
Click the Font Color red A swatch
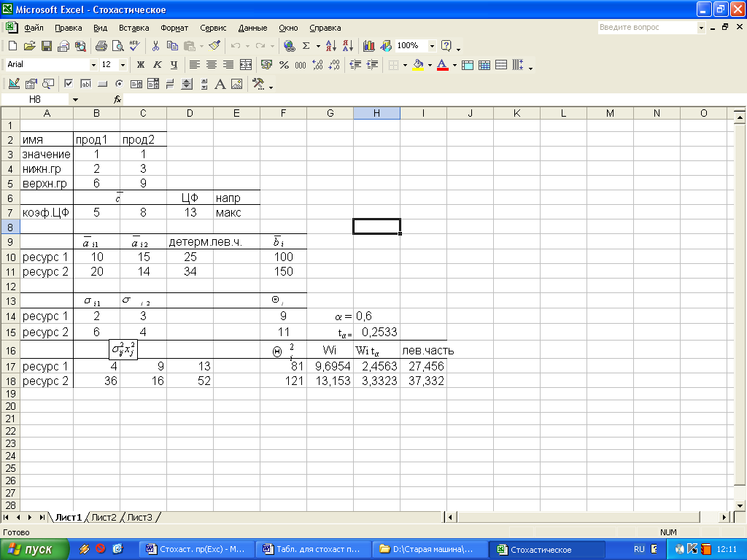(x=443, y=65)
